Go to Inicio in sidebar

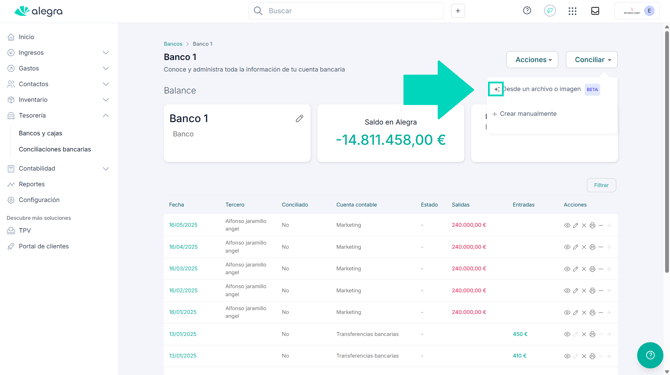click(x=26, y=37)
